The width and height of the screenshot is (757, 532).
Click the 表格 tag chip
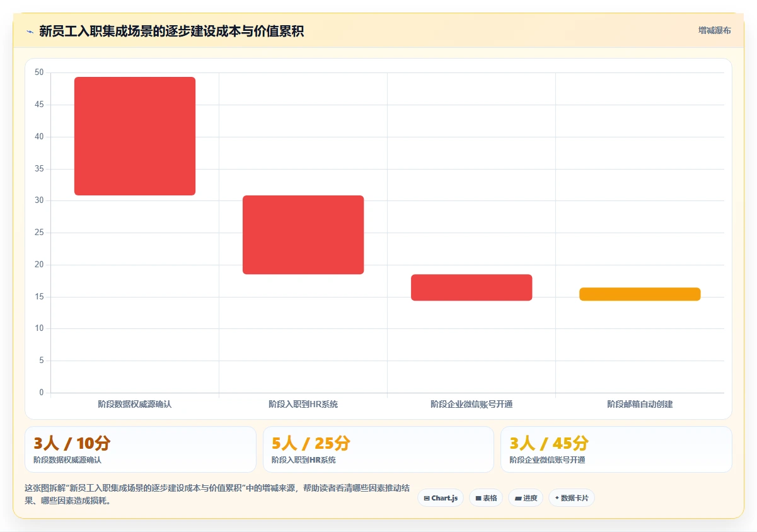click(486, 498)
